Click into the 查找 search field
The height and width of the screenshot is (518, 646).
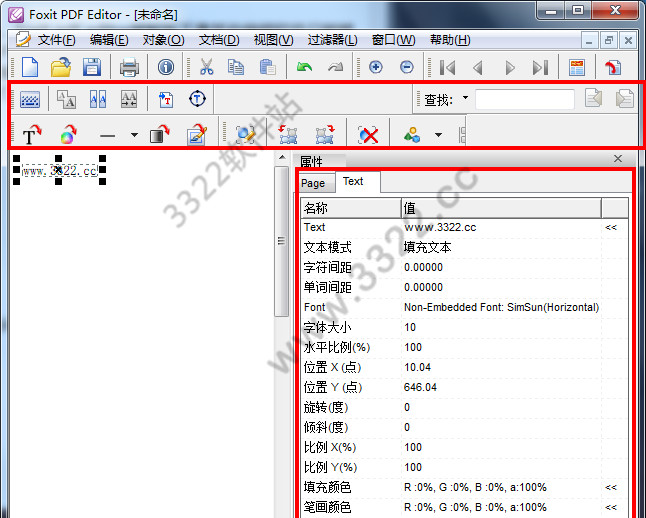coord(524,99)
